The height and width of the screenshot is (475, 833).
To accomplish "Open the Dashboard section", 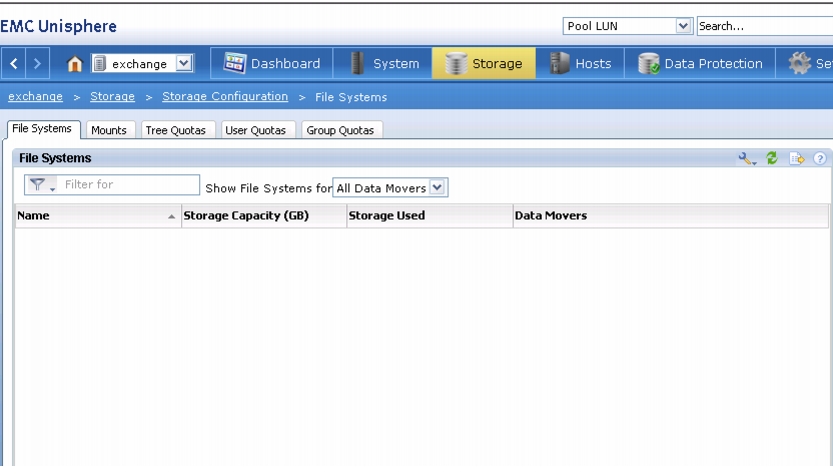I will pyautogui.click(x=272, y=63).
